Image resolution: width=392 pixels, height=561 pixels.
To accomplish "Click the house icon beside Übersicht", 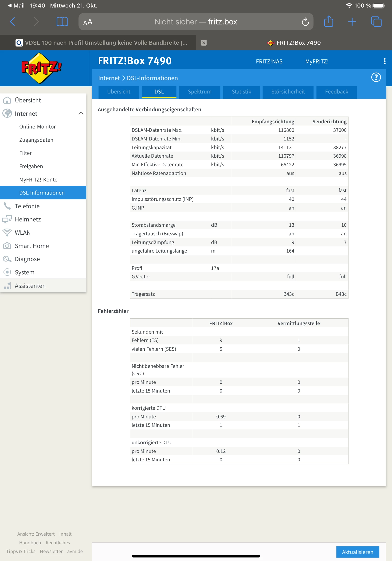I will point(7,100).
